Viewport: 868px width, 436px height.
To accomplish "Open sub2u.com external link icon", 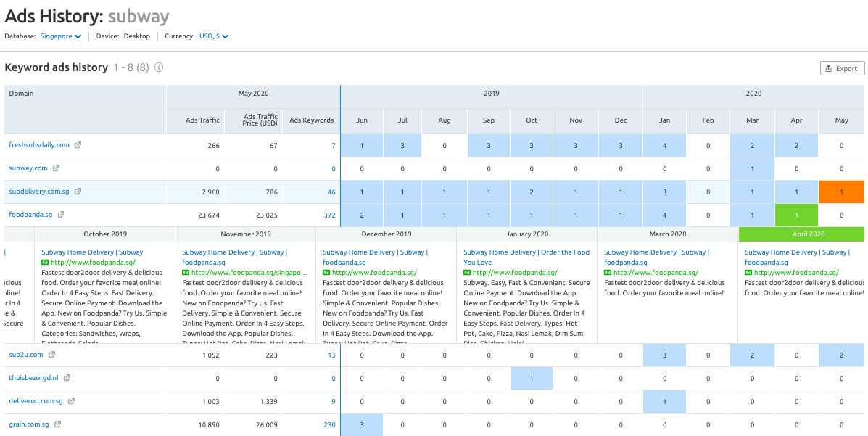I will click(51, 355).
